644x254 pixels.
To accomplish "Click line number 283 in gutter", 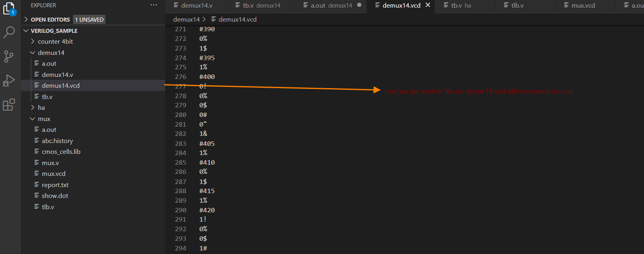I will 180,143.
